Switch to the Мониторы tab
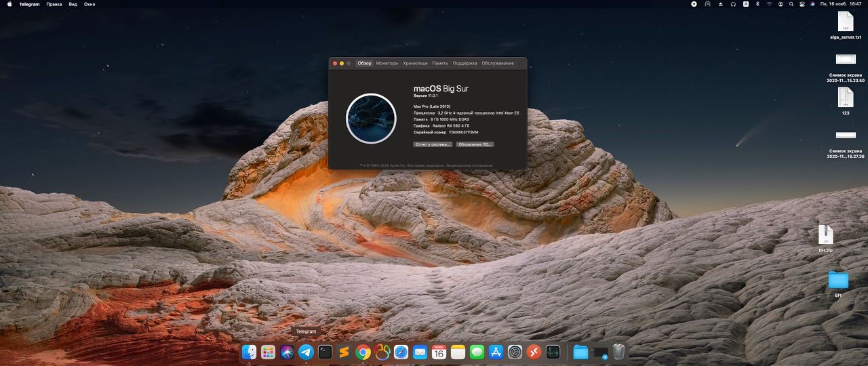This screenshot has width=868, height=366. point(387,63)
